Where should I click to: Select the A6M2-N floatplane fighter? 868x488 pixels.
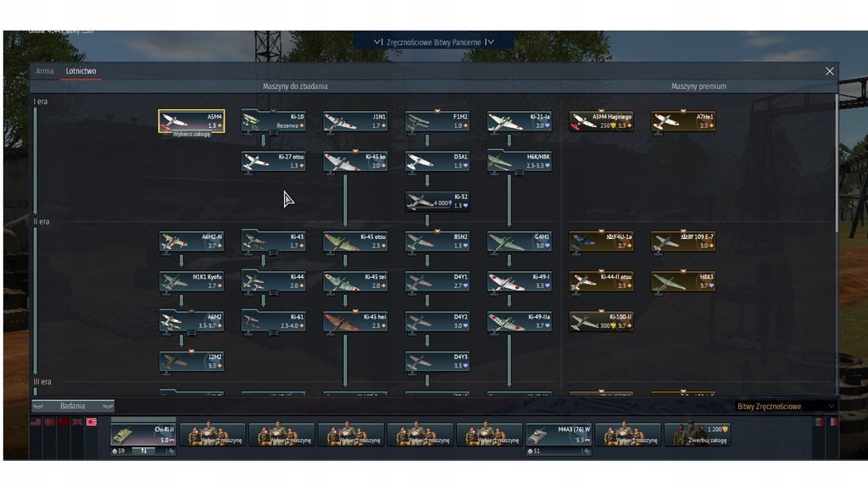192,241
